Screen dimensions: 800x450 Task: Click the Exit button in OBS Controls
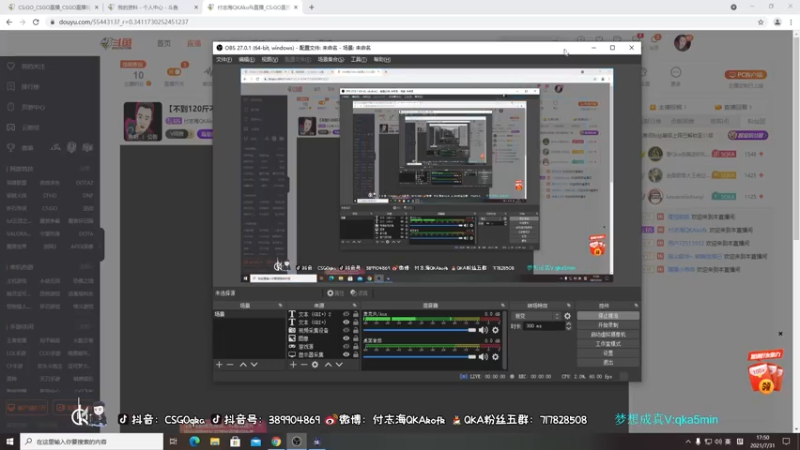608,362
